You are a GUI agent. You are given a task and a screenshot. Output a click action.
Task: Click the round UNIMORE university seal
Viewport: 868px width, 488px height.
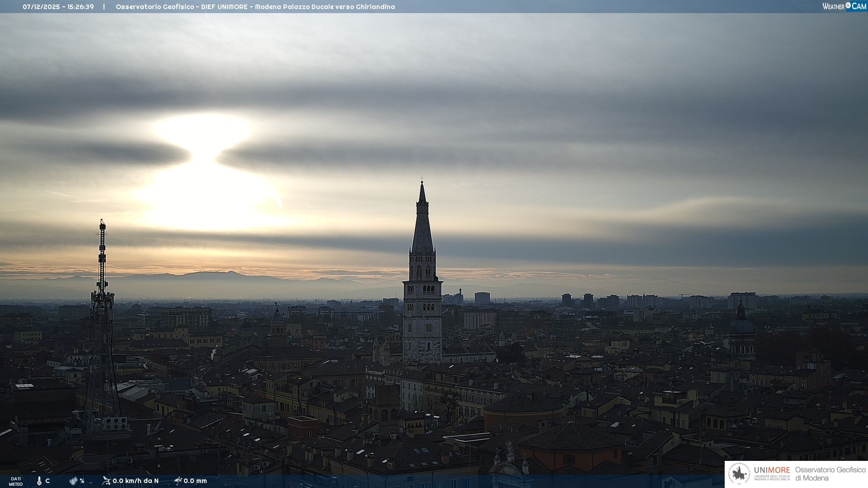[x=740, y=474]
